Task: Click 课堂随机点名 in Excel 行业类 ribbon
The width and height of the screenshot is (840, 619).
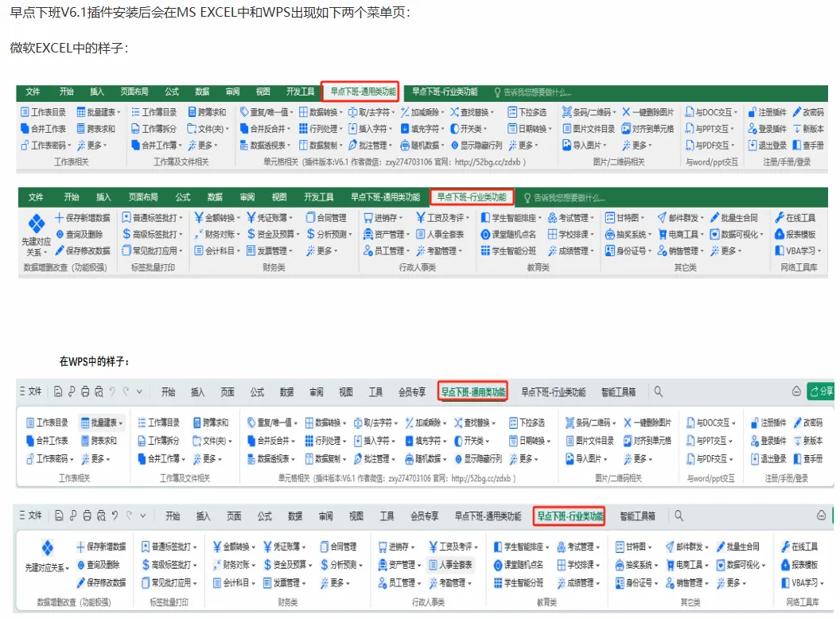Action: (507, 234)
